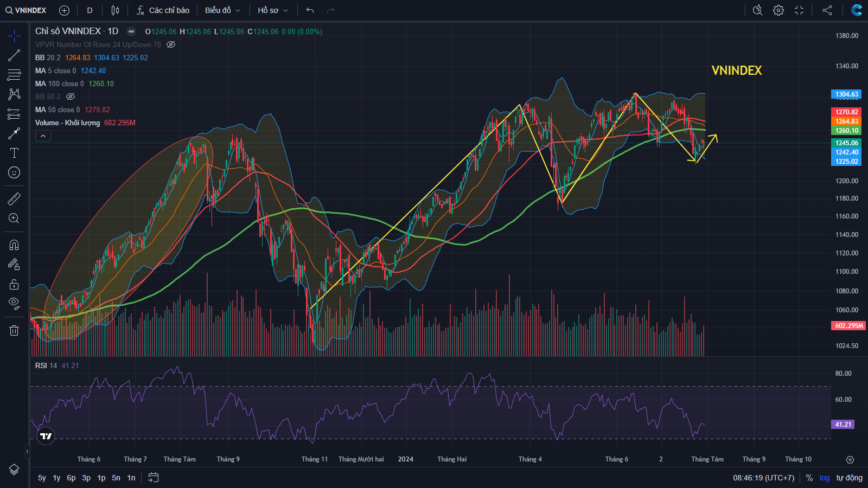868x488 pixels.
Task: Select the pattern drawing tool
Action: coord(14,94)
